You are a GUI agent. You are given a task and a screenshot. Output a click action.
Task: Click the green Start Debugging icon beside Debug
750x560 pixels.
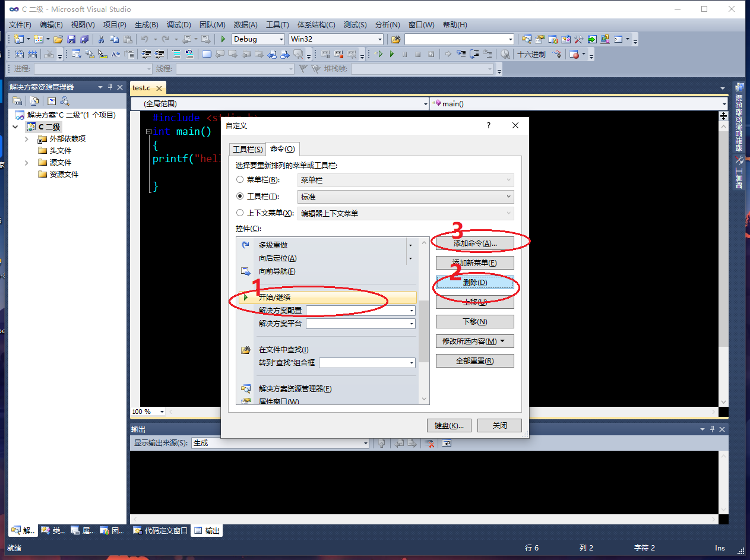point(223,39)
